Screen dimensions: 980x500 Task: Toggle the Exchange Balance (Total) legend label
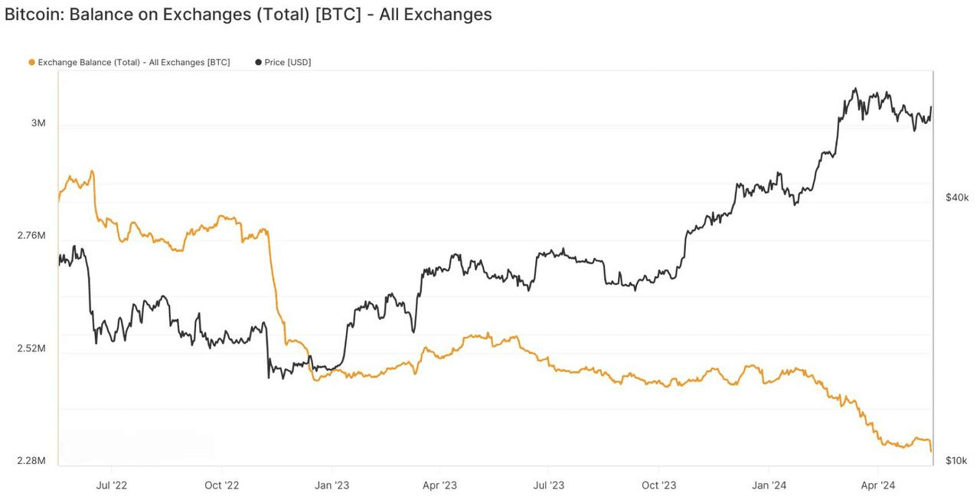tap(133, 63)
